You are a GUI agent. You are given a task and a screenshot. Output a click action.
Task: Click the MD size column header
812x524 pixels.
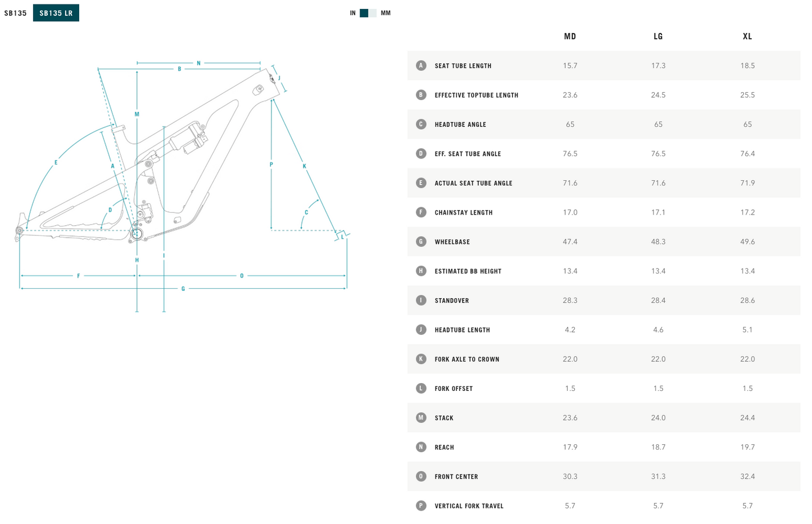point(570,37)
